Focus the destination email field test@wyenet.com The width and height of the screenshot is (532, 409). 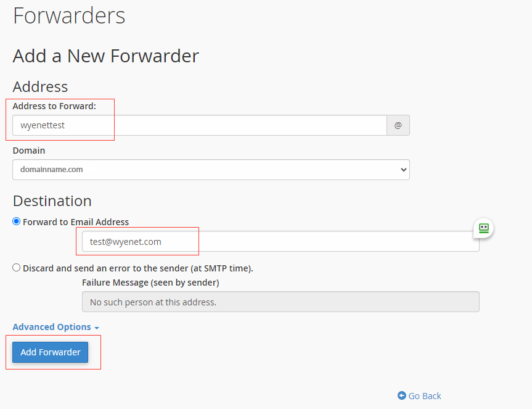click(280, 241)
